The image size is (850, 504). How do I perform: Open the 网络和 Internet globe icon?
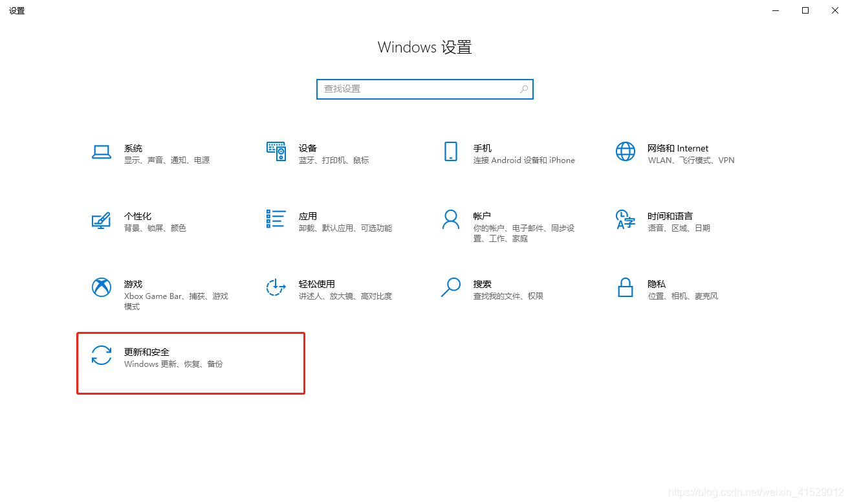point(626,151)
